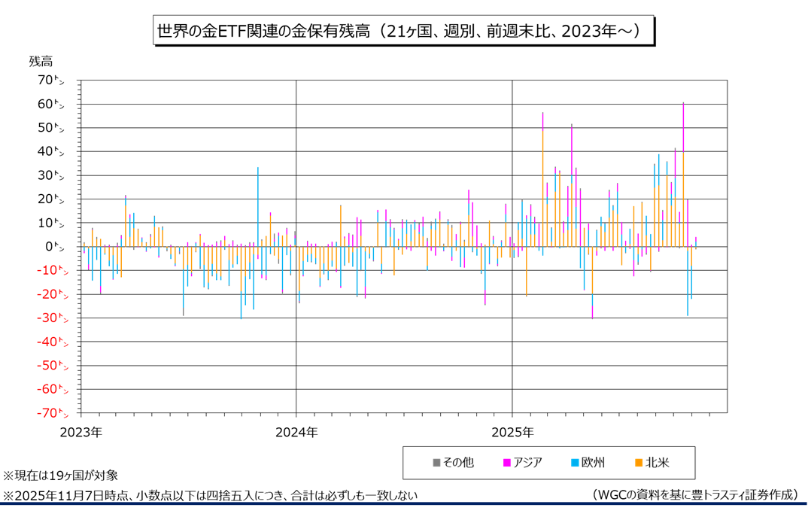The height and width of the screenshot is (532, 808).
Task: Select the アジア legend label text
Action: tap(527, 463)
